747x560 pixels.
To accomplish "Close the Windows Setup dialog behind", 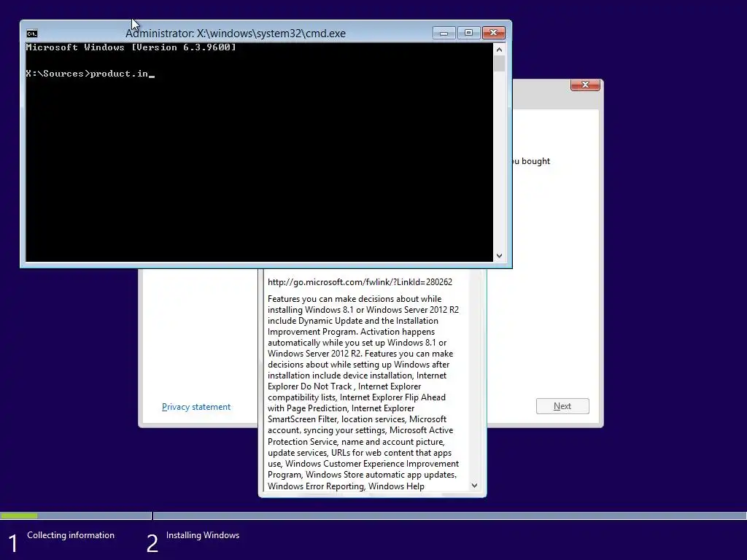I will click(585, 85).
